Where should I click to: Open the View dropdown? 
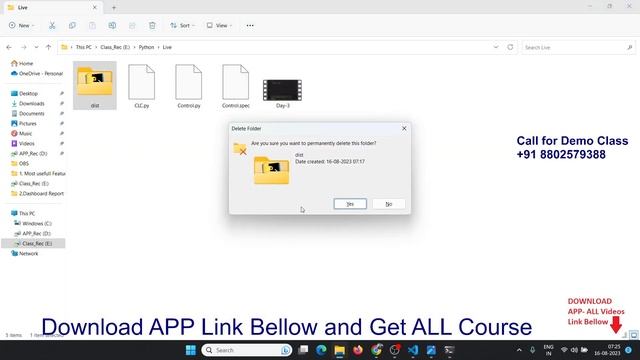(x=219, y=25)
